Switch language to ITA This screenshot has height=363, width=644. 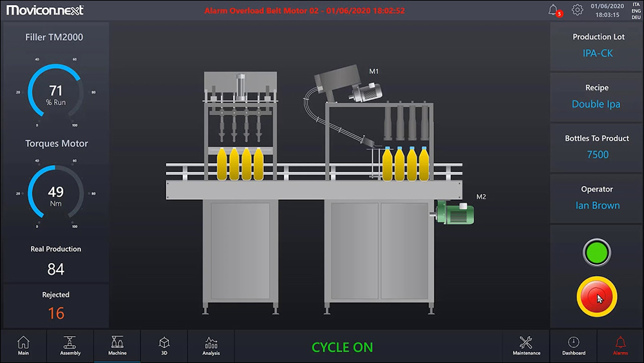[636, 5]
